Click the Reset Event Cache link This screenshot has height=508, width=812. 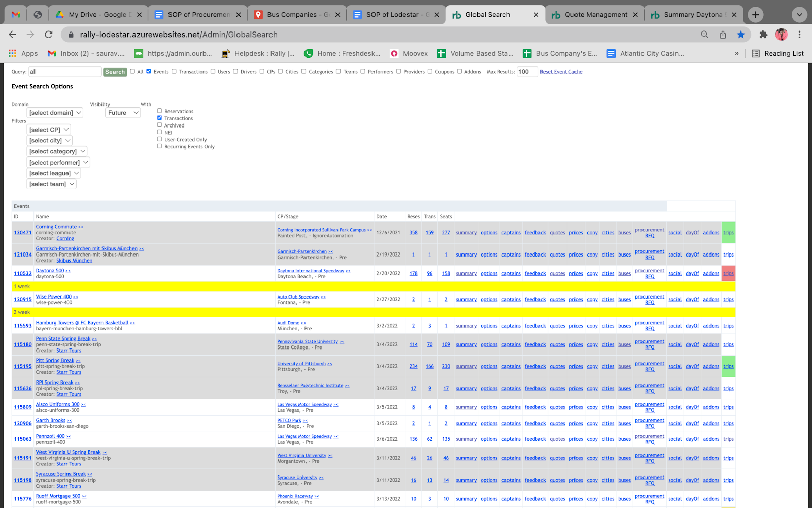561,72
